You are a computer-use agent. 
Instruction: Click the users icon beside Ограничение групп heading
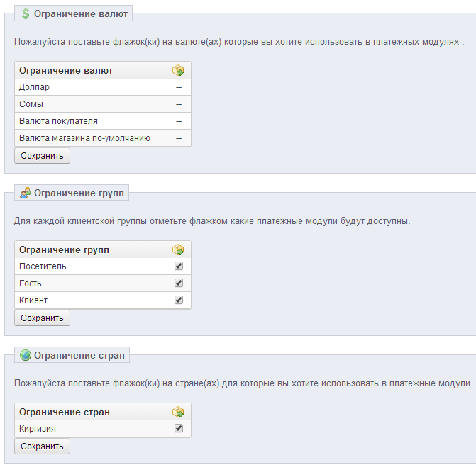point(26,193)
